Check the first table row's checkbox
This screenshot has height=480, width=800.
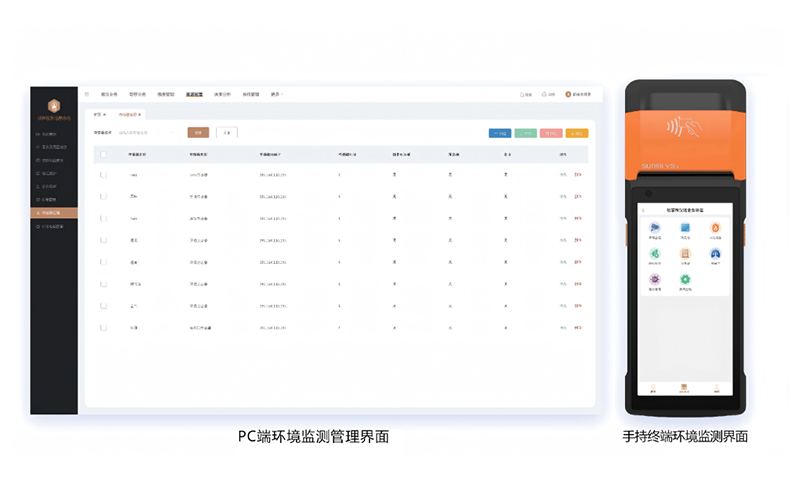tap(103, 175)
